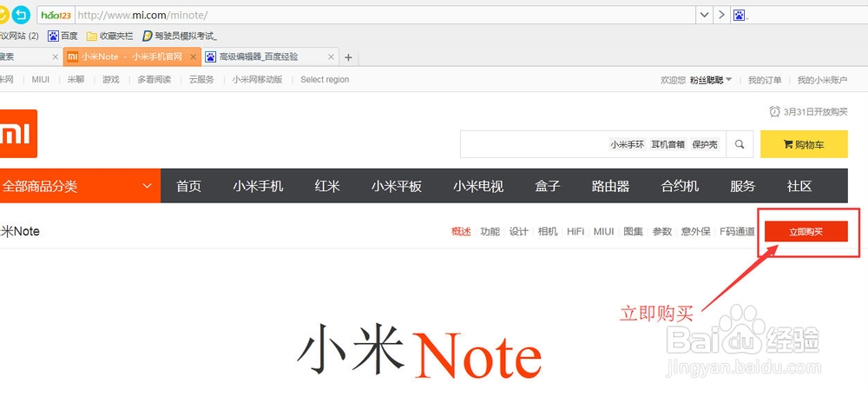Click the browser back arrow icon
Screen dimensions: 868x397
[x=21, y=15]
